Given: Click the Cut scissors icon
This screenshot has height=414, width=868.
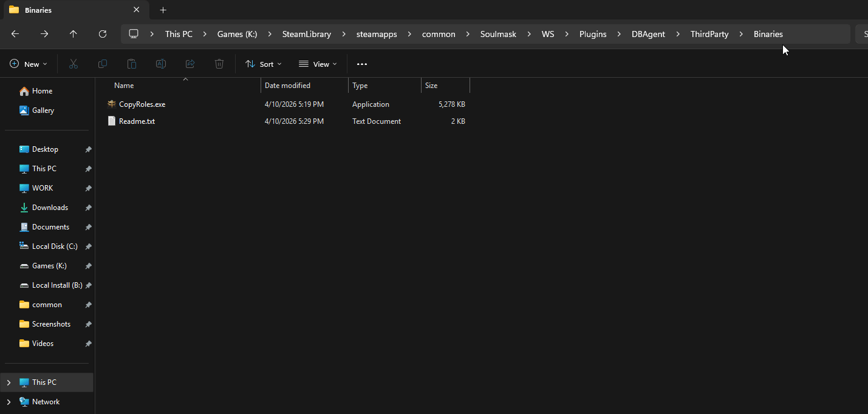Looking at the screenshot, I should (73, 64).
